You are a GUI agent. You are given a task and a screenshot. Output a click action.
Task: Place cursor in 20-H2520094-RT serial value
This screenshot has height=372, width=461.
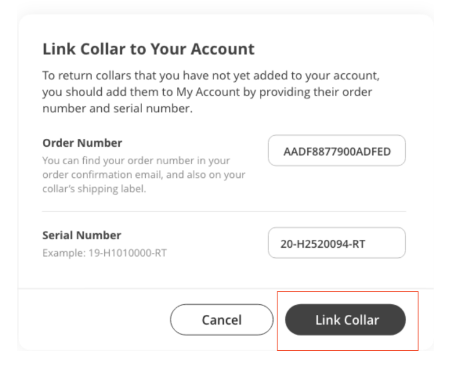point(323,244)
